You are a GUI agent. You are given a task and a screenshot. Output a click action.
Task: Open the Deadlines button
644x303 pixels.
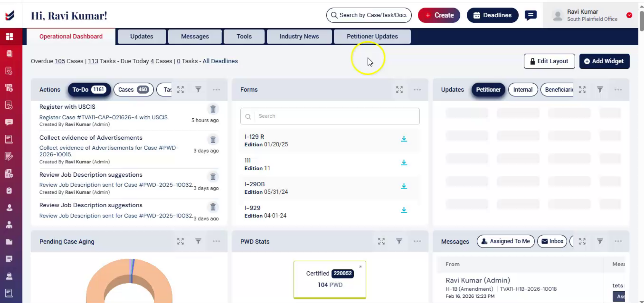tap(492, 15)
